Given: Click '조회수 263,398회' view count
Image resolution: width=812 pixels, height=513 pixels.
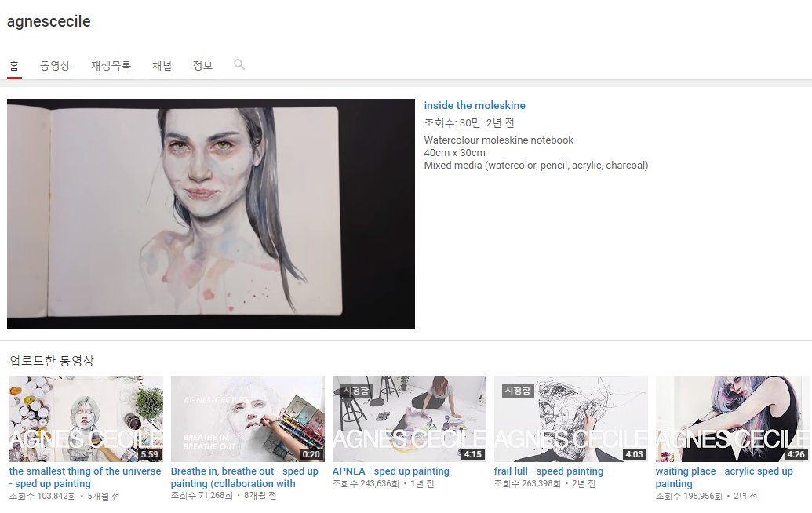Looking at the screenshot, I should coord(527,483).
